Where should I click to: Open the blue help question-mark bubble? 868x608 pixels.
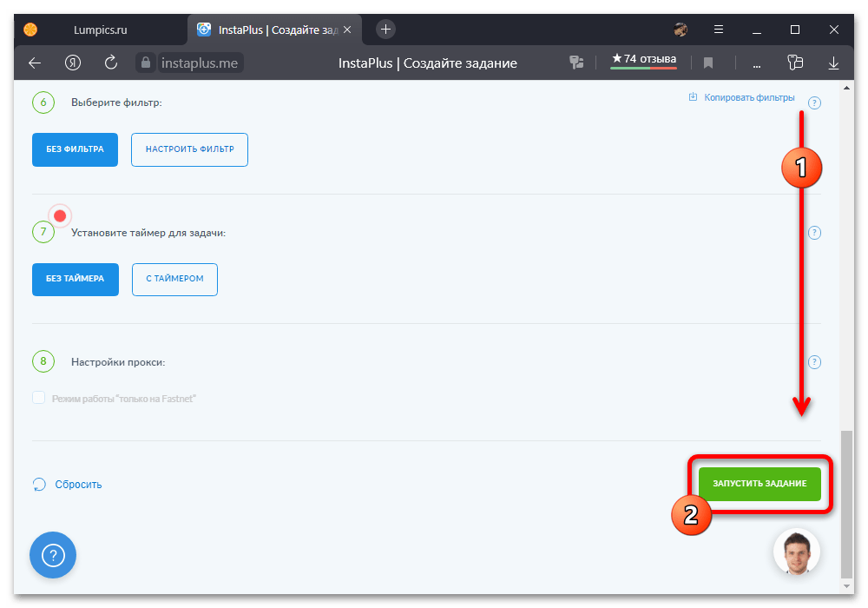coord(53,555)
